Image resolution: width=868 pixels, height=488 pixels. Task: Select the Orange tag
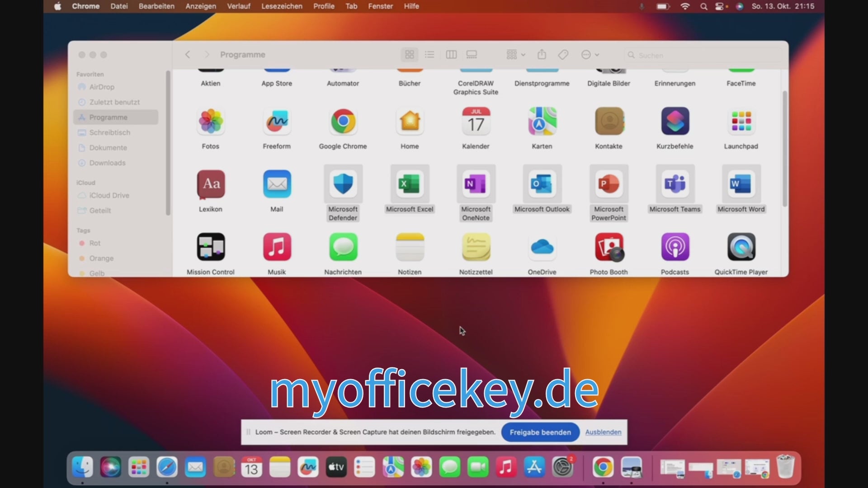116,258
